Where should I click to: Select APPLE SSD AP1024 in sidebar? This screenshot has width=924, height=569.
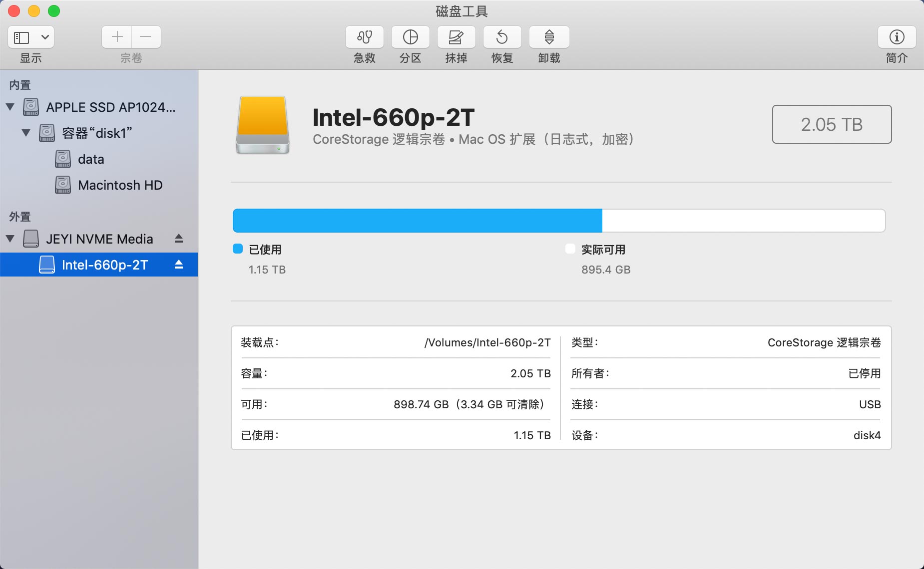[x=99, y=107]
